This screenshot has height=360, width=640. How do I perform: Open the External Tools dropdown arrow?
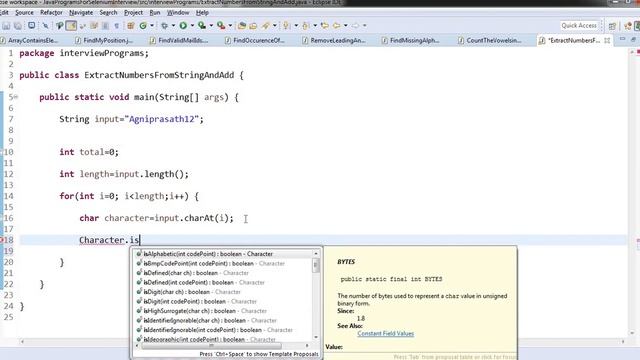(x=230, y=26)
